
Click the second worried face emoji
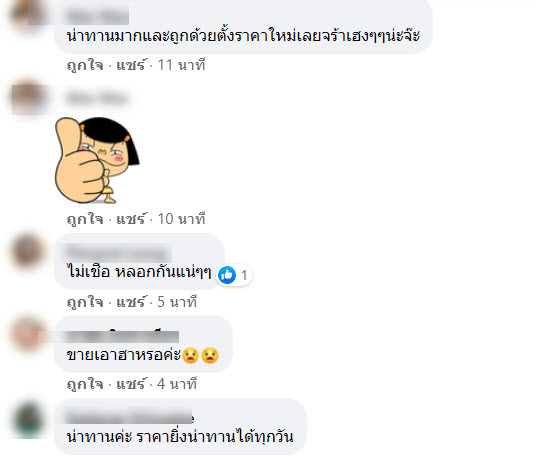pyautogui.click(x=210, y=355)
